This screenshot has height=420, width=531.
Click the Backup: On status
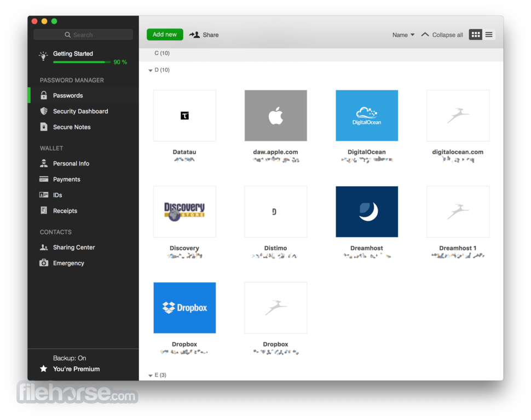[x=70, y=358]
